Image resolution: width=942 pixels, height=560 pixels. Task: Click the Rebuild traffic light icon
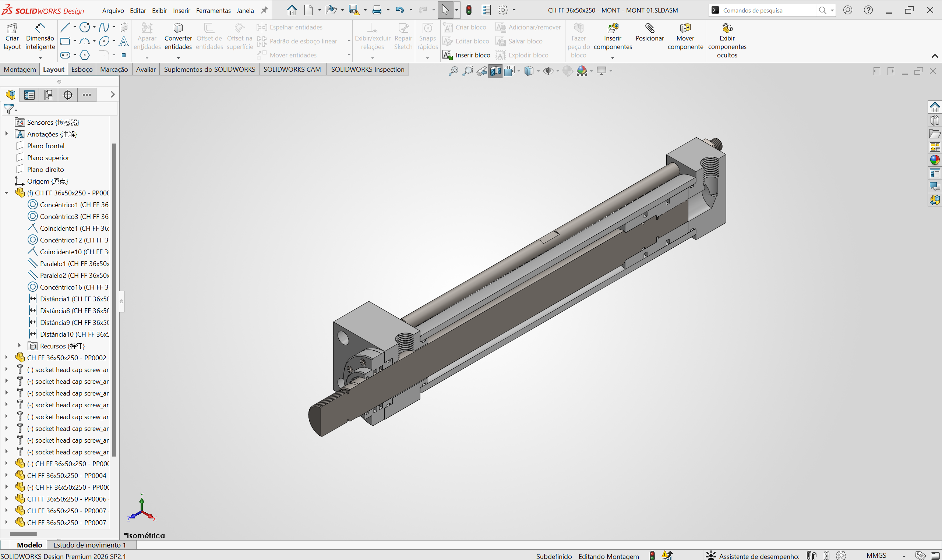[x=469, y=10]
